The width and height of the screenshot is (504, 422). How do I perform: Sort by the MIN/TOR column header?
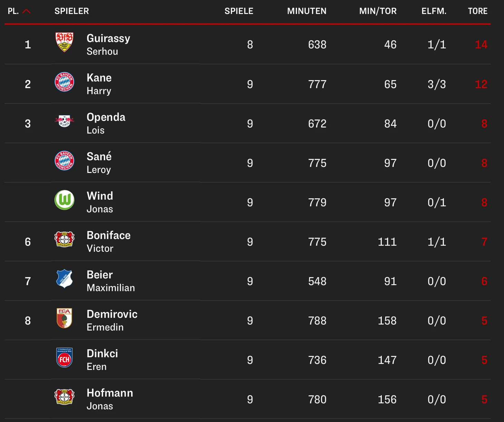pos(378,11)
